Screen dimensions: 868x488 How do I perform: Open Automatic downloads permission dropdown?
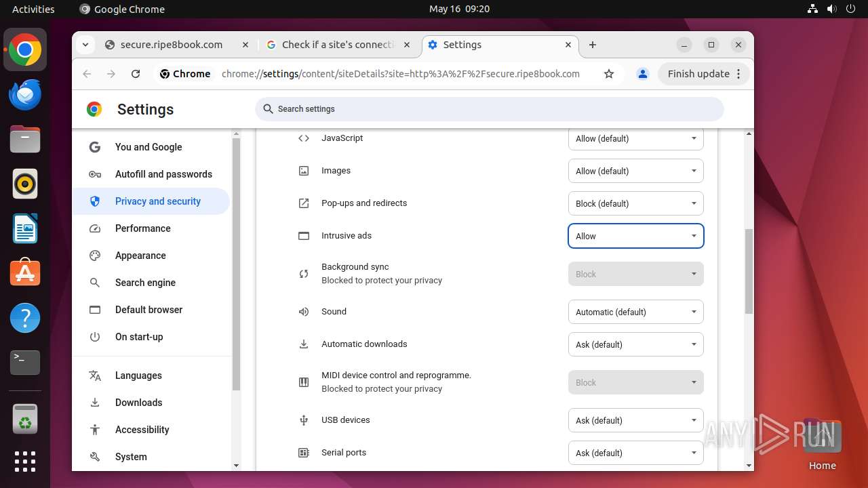click(635, 344)
